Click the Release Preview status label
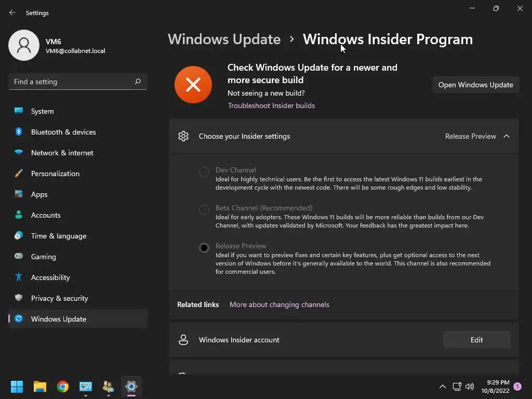The image size is (532, 399). click(470, 136)
